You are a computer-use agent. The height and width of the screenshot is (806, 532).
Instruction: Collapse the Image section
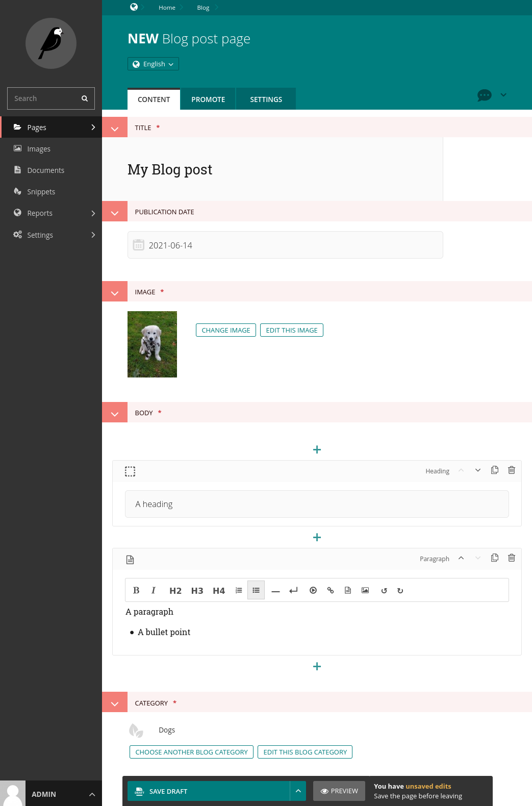(115, 292)
